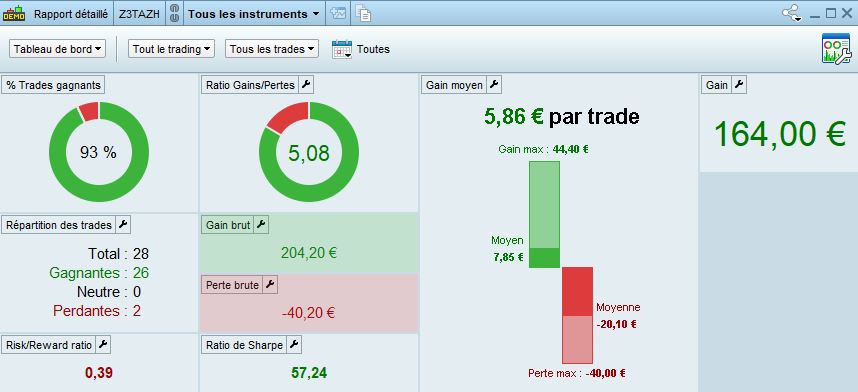Open the dashboard settings icon with wrench
Image resolution: width=858 pixels, height=392 pixels.
coord(836,48)
